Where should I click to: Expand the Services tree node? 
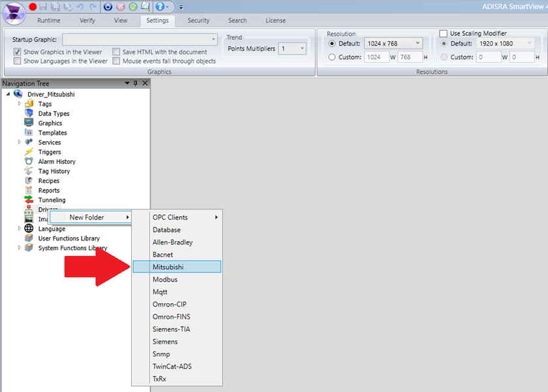20,142
